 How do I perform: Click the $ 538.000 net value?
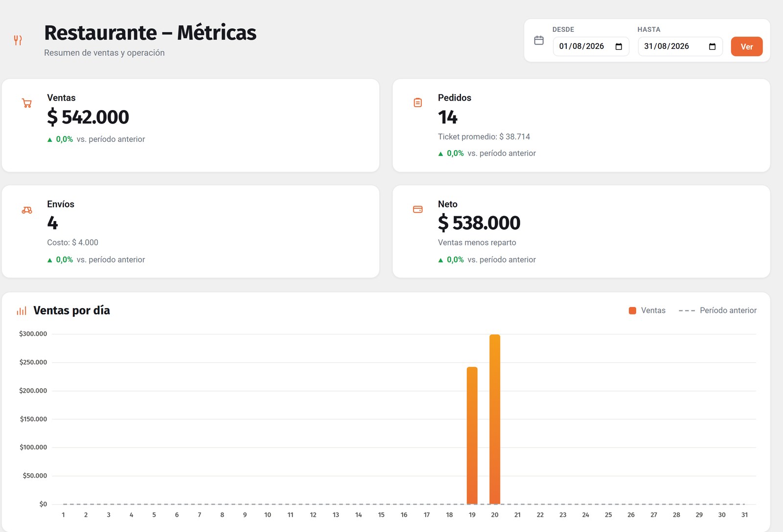click(x=479, y=223)
